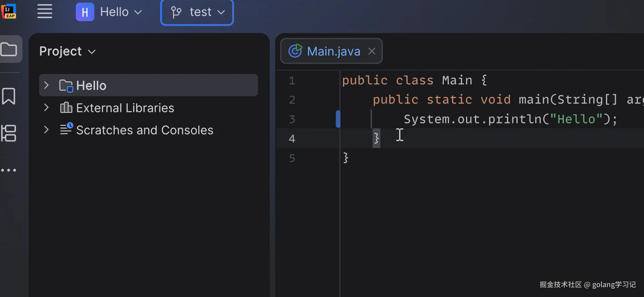Click the void keyword on line 2
644x297 pixels.
tap(496, 100)
